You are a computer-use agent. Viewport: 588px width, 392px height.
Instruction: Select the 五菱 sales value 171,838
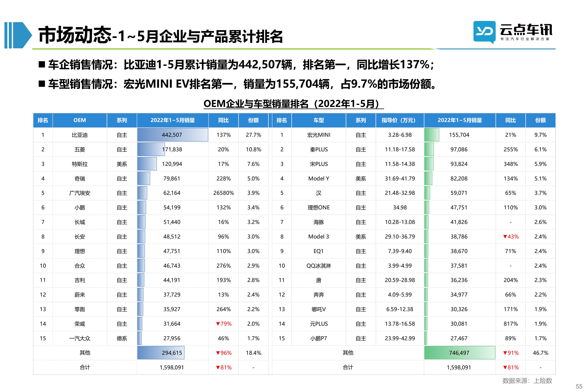[x=172, y=149]
